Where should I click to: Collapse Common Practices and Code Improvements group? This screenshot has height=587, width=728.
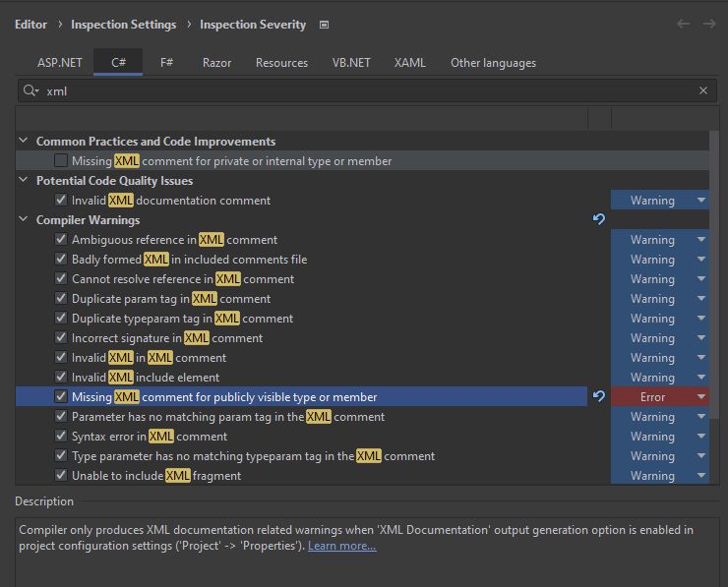coord(24,141)
